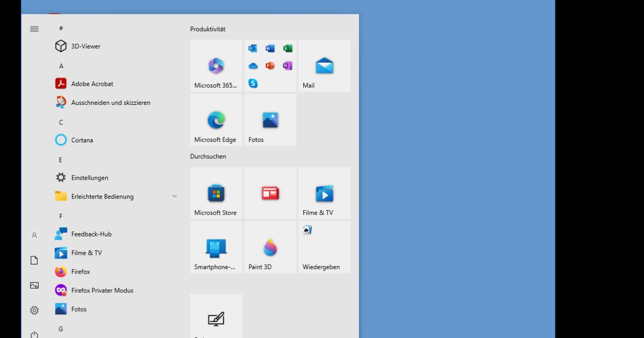Screen dimensions: 644x338
Task: Open OneDrive in the Office tile folder
Action: (x=253, y=66)
